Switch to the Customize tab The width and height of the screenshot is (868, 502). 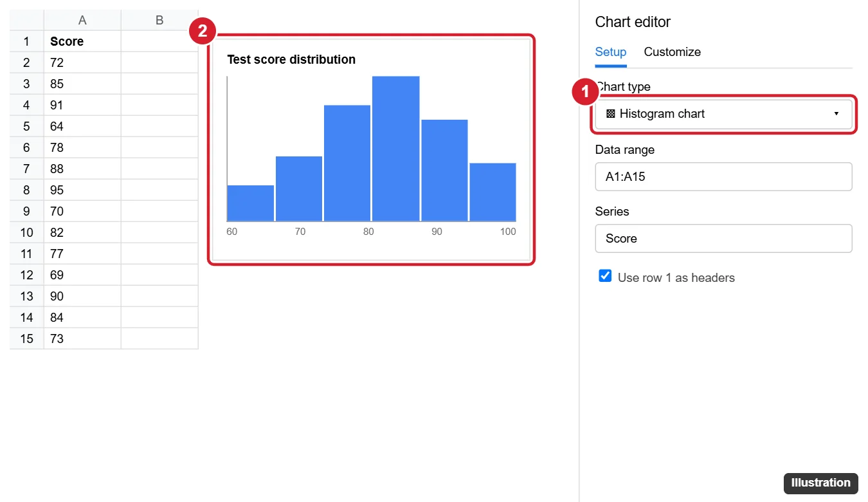(x=672, y=52)
